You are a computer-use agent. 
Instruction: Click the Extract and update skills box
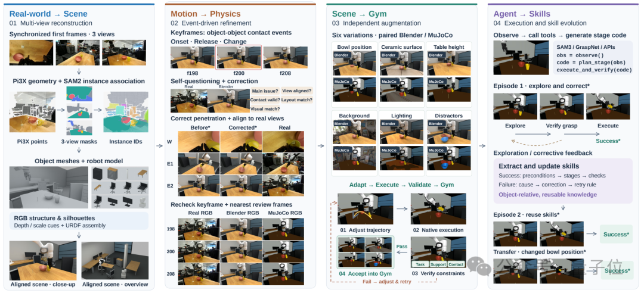[x=563, y=181]
